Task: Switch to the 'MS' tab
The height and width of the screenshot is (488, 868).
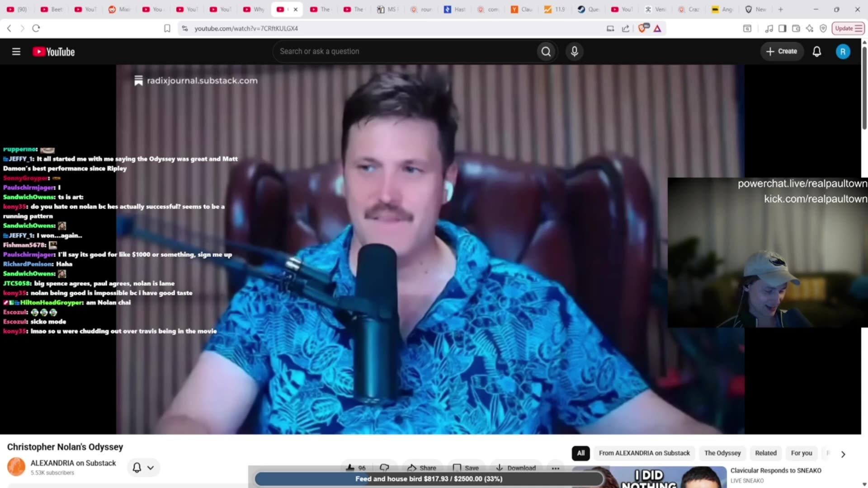Action: click(x=388, y=9)
